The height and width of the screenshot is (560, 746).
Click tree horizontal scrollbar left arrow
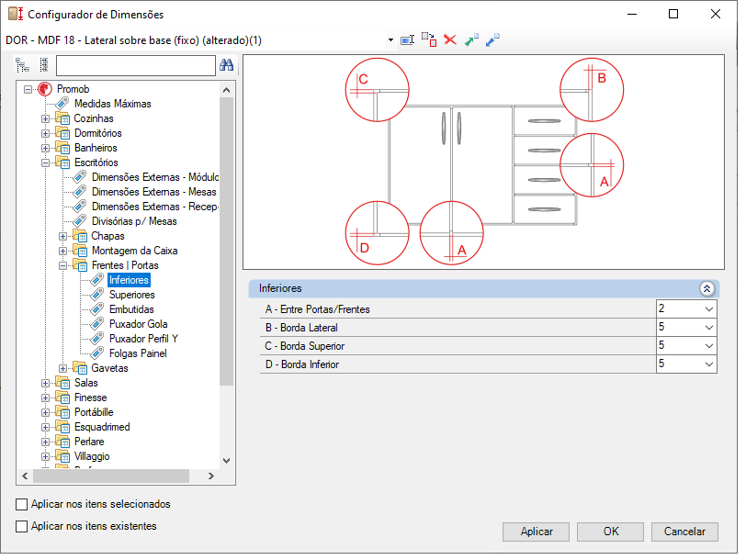(x=25, y=476)
